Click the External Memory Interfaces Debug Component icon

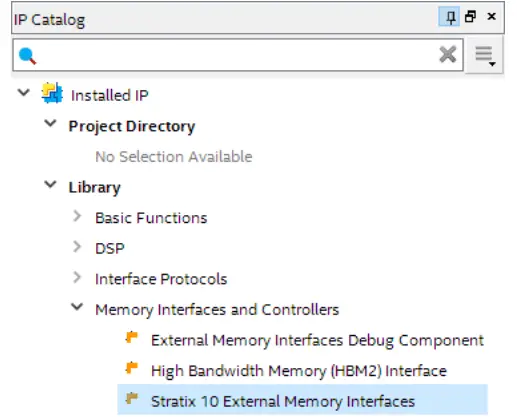tap(132, 337)
